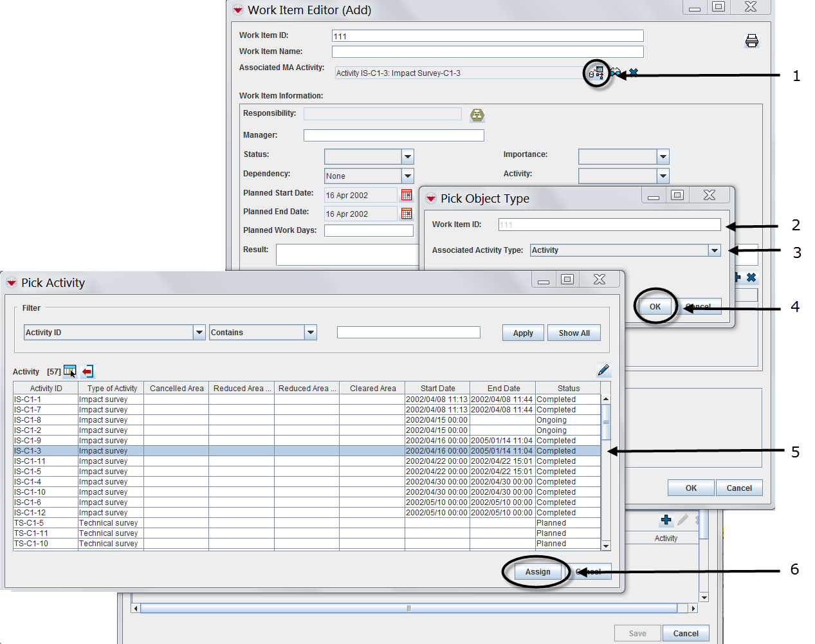This screenshot has width=815, height=644.
Task: Open the Planned Start Date calendar
Action: (407, 195)
